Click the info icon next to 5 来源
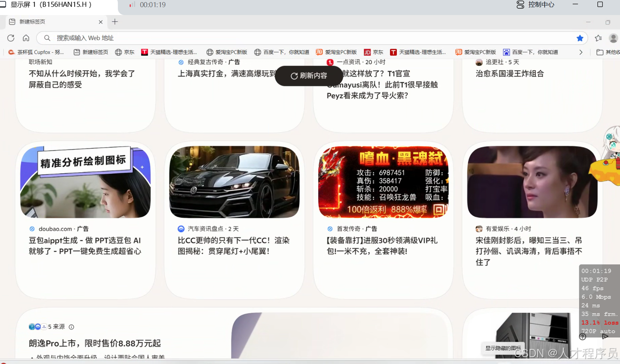This screenshot has height=364, width=620. 71,327
